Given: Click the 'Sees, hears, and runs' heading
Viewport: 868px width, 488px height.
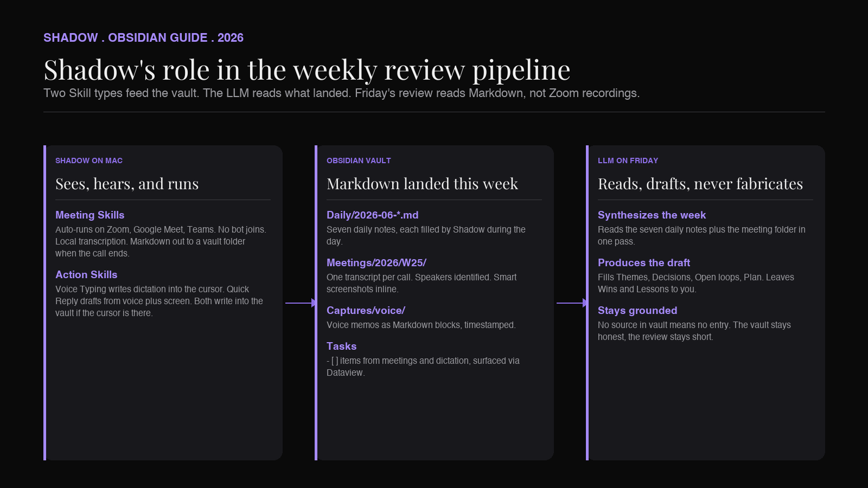Looking at the screenshot, I should coord(127,184).
